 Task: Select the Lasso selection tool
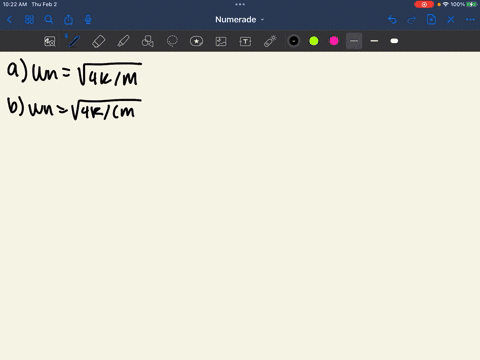point(172,41)
